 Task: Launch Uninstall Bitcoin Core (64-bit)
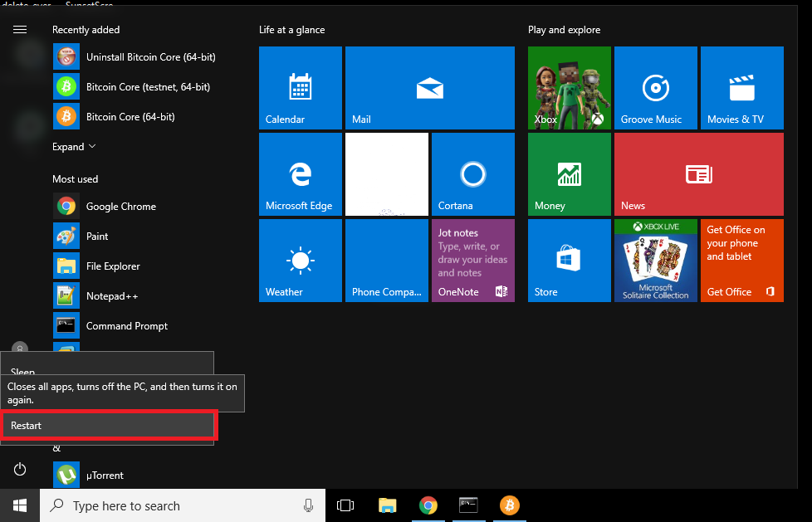pos(135,57)
